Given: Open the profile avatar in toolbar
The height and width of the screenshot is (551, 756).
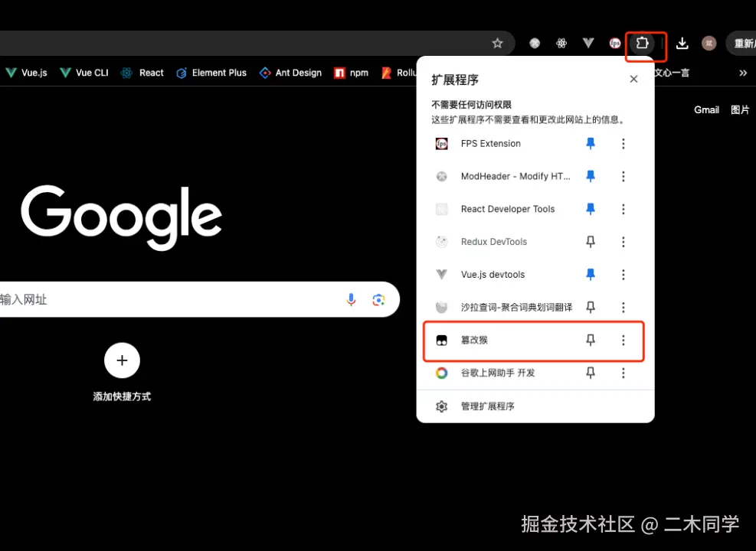Looking at the screenshot, I should pos(709,44).
